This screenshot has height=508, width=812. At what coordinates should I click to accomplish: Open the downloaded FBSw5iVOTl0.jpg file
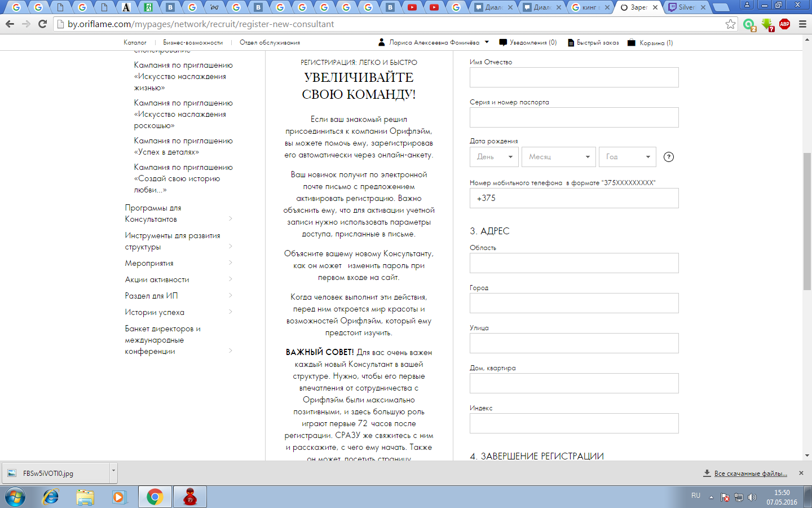56,473
